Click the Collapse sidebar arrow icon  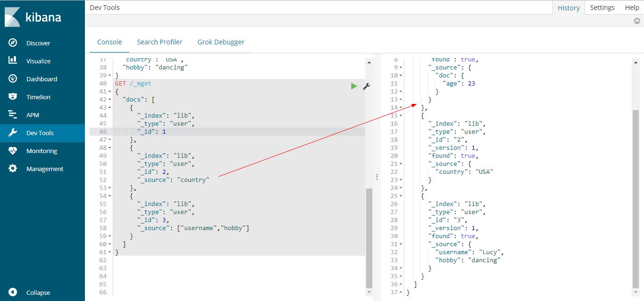point(13,292)
